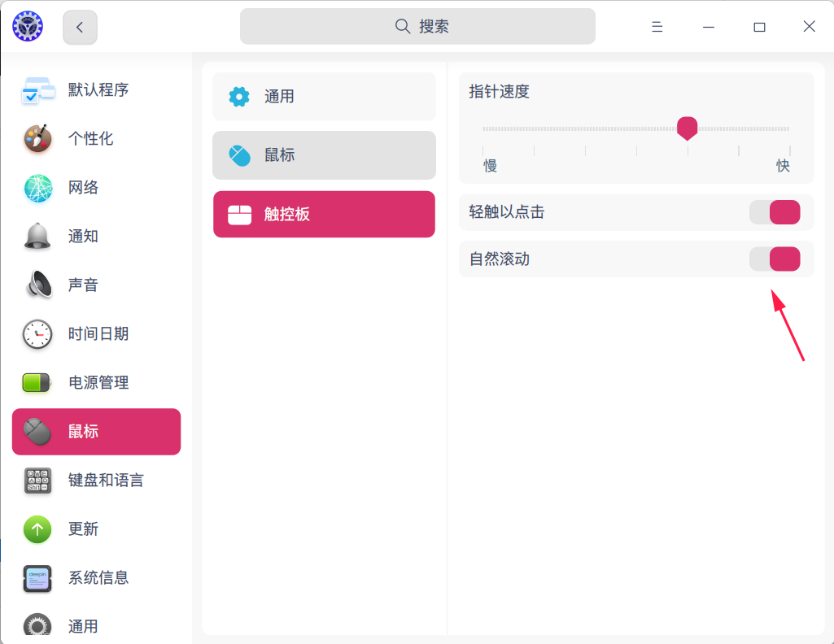Select the 个性化 personalization icon

click(x=36, y=138)
